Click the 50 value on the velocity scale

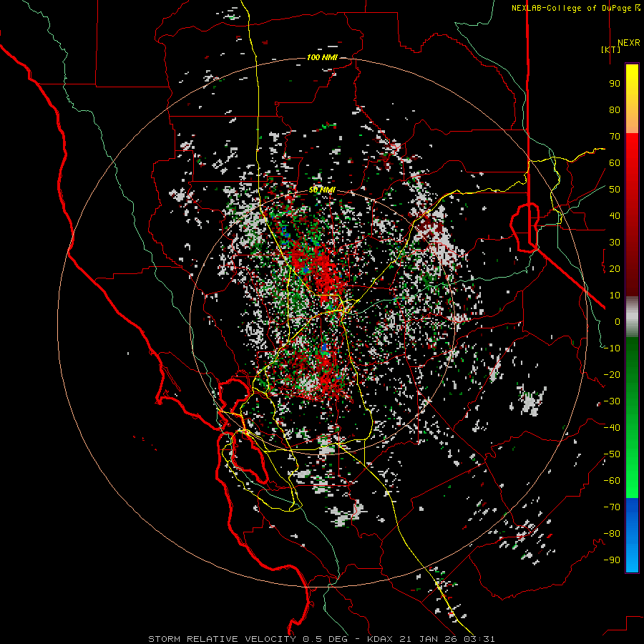pyautogui.click(x=615, y=190)
